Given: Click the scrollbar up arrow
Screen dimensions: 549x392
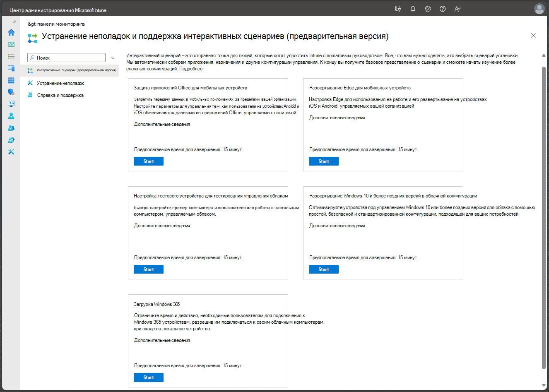Looking at the screenshot, I should [x=544, y=55].
